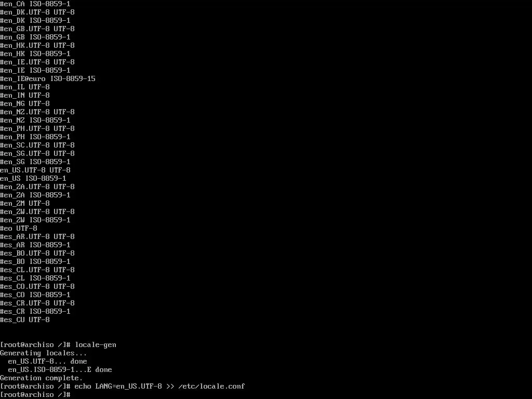This screenshot has width=532, height=399.
Task: Select the #en_SC.UTF-8 UTF-8 line
Action: coord(37,145)
